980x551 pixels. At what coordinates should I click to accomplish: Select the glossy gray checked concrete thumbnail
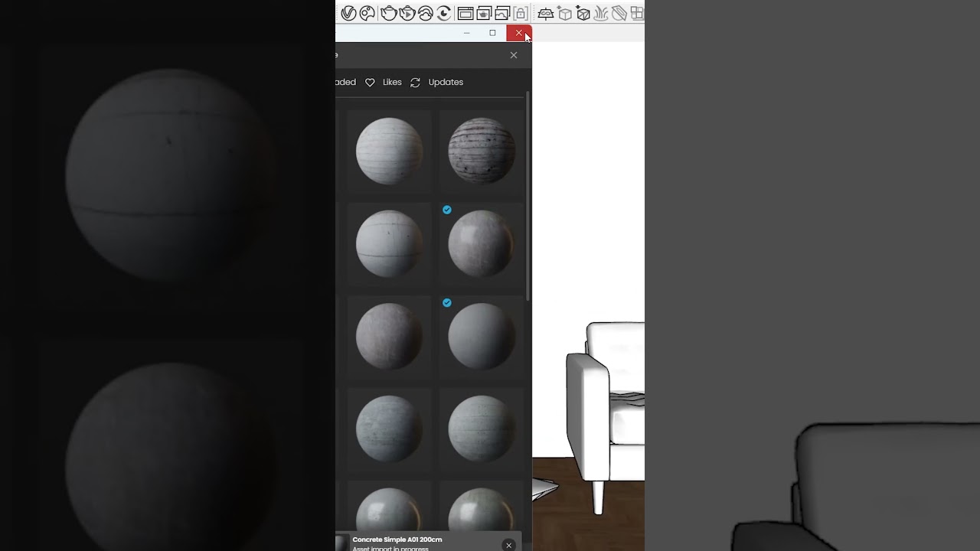[482, 243]
